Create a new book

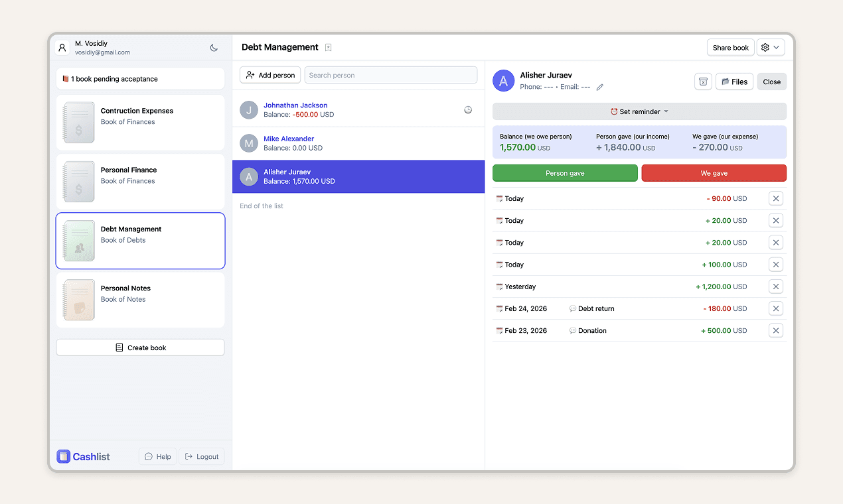pyautogui.click(x=140, y=347)
